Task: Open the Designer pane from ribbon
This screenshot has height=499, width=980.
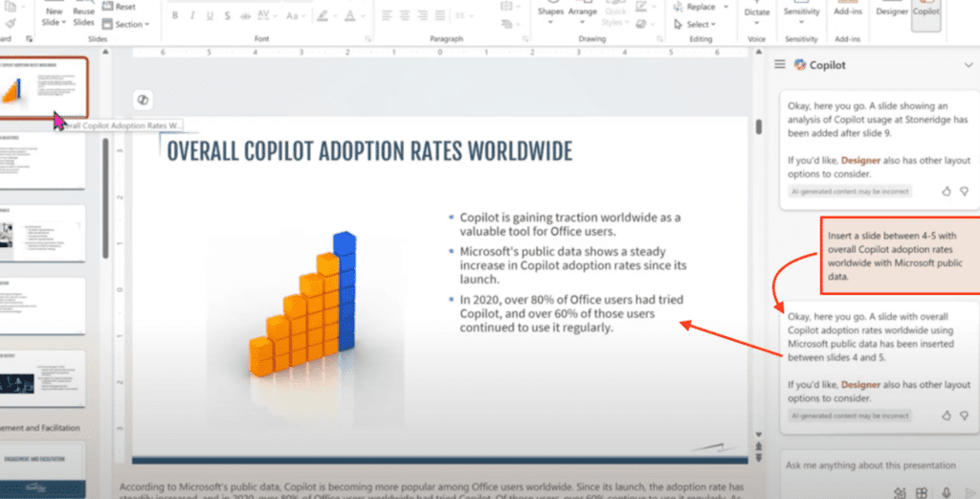Action: 892,11
